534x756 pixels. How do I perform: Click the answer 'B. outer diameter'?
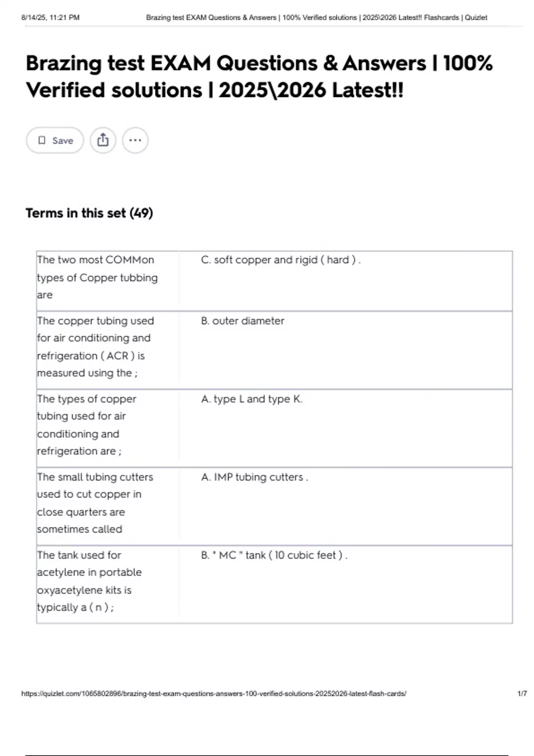coord(243,321)
